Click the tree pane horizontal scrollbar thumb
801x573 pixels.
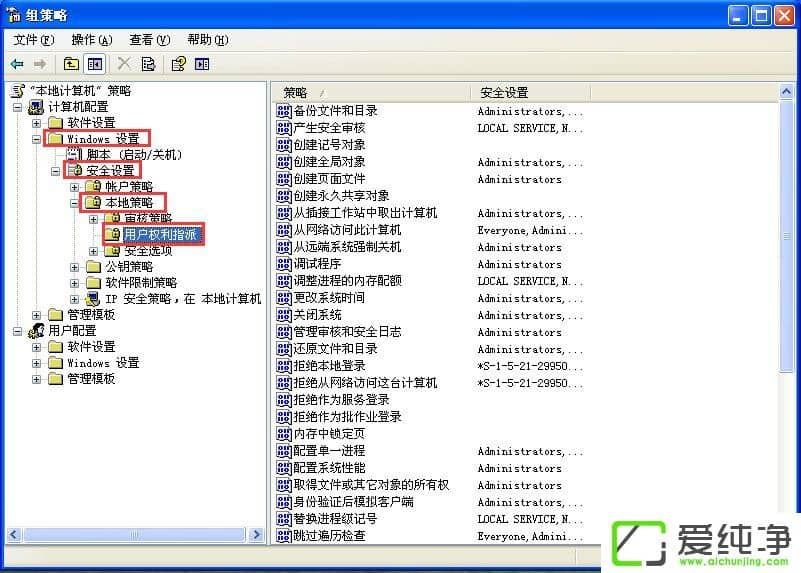tap(134, 535)
